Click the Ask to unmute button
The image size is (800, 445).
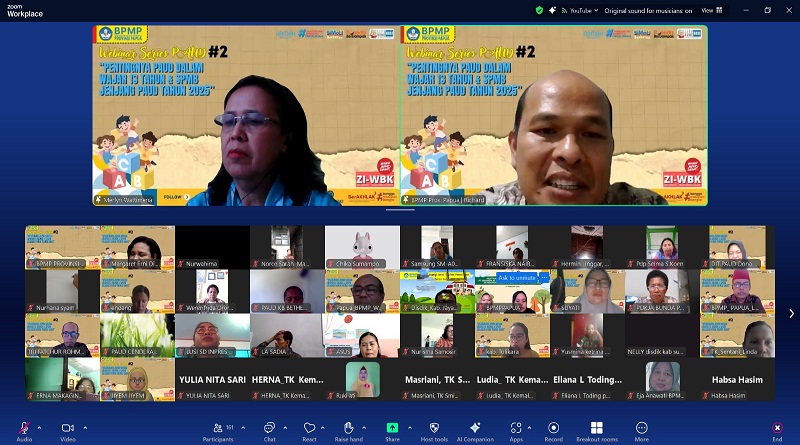[517, 278]
